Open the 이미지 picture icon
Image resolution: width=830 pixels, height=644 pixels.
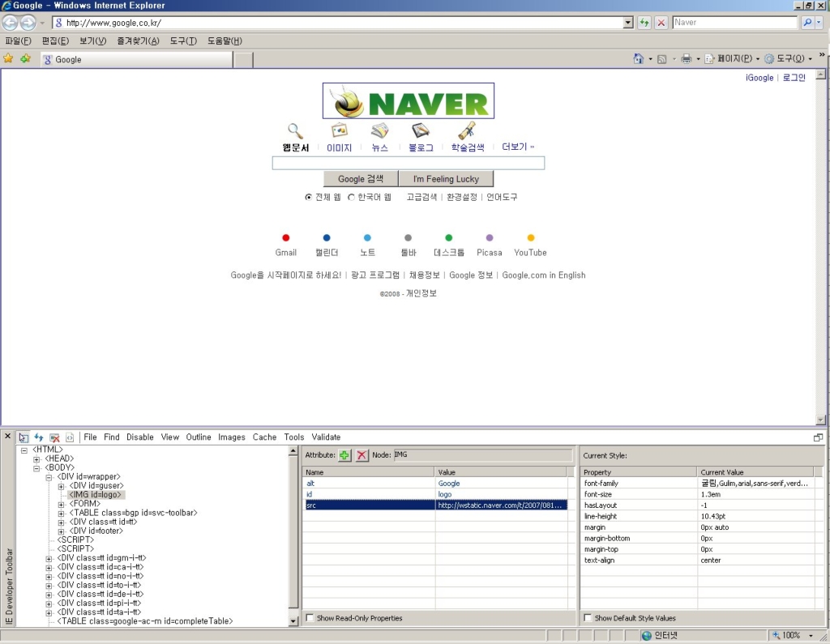tap(339, 130)
